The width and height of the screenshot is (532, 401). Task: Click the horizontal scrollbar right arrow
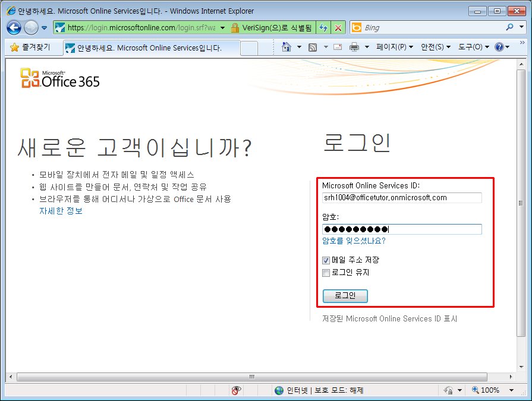(x=511, y=377)
